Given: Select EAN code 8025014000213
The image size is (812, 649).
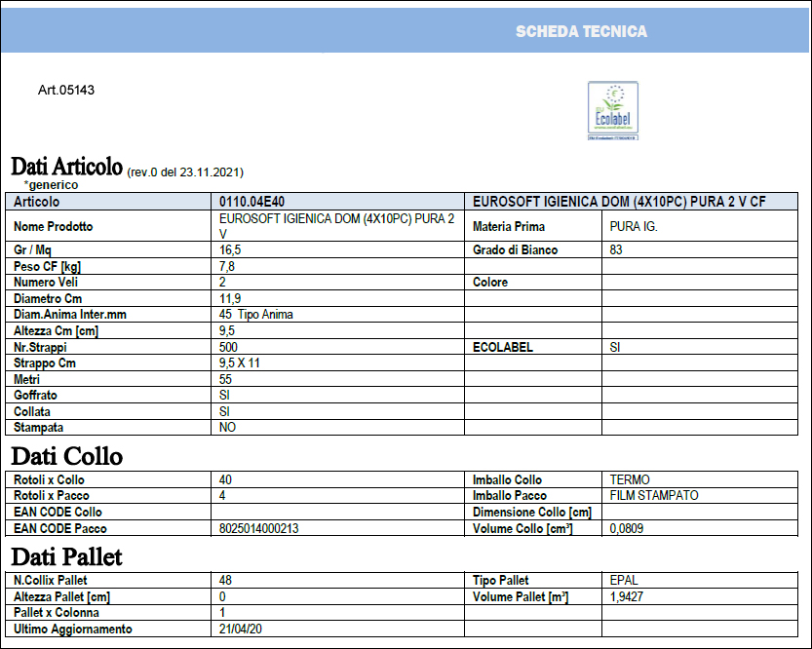Looking at the screenshot, I should coord(259,528).
